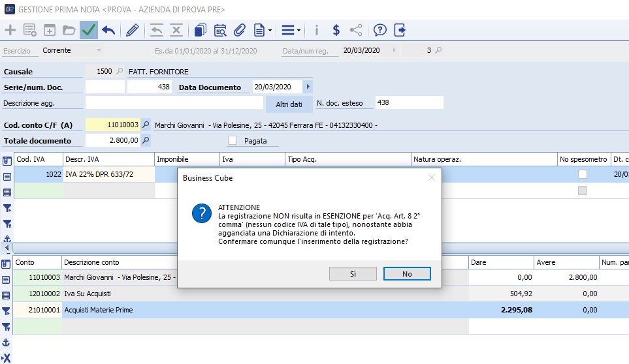This screenshot has height=364, width=629.
Task: Click the Serie input field
Action: (x=105, y=87)
